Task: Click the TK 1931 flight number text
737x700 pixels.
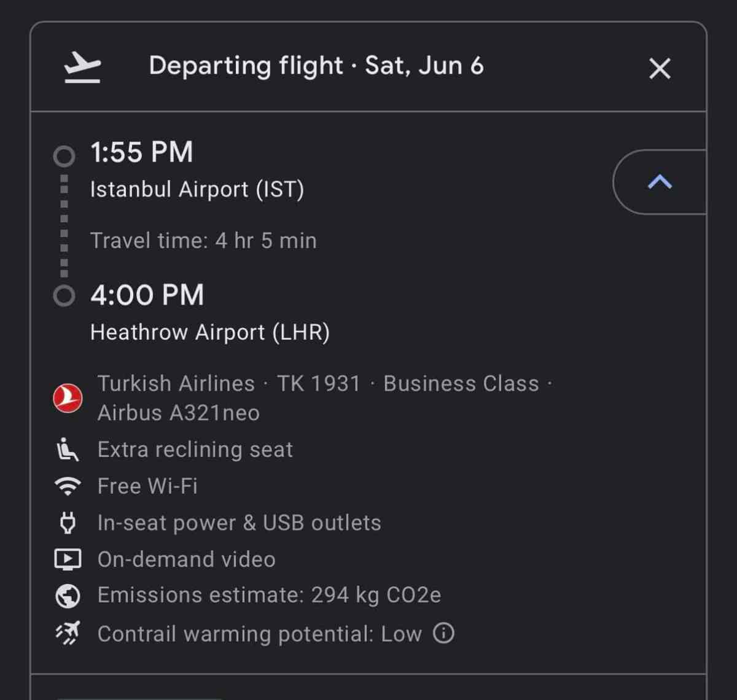Action: pyautogui.click(x=319, y=384)
